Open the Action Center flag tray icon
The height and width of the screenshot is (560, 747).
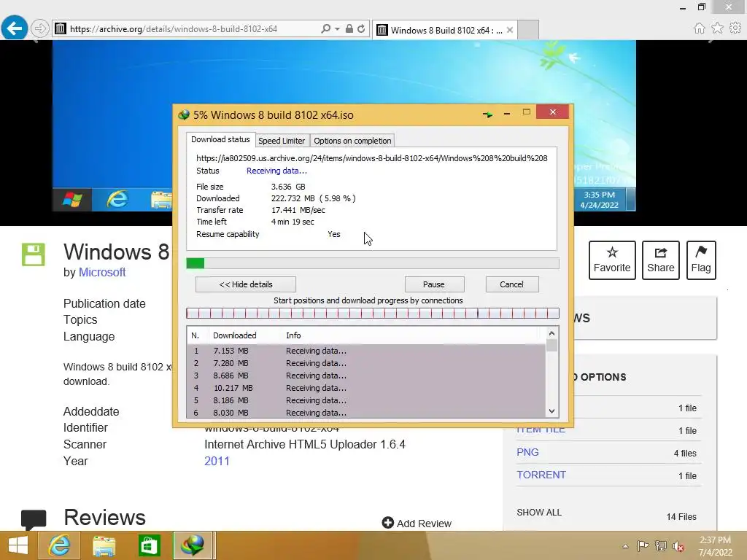pyautogui.click(x=643, y=545)
